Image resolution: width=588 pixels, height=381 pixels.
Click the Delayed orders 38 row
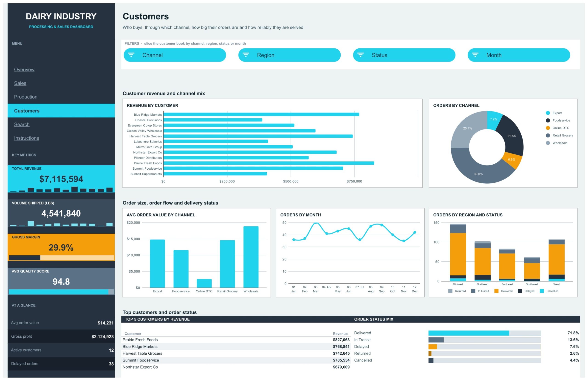tap(61, 364)
